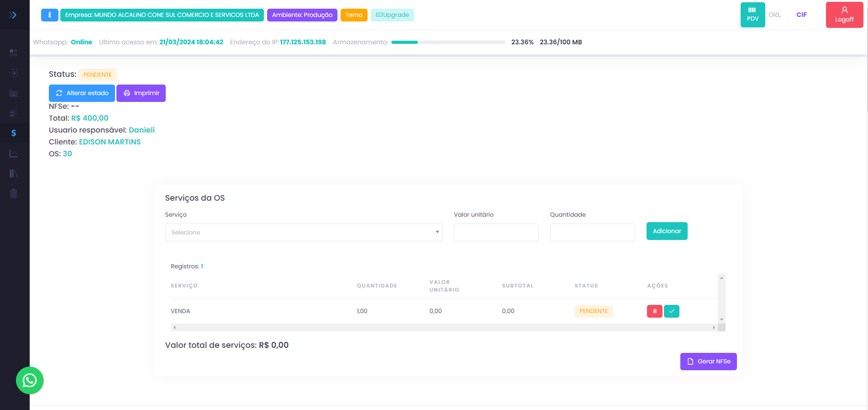Screen dimensions: 868x410
Task: Click the Adicionar button
Action: click(x=667, y=231)
